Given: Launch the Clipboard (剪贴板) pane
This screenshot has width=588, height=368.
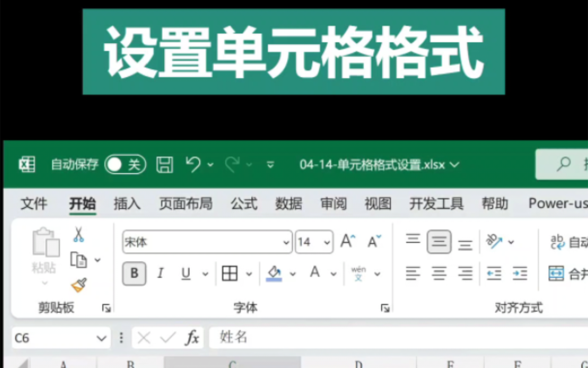Looking at the screenshot, I should point(107,308).
